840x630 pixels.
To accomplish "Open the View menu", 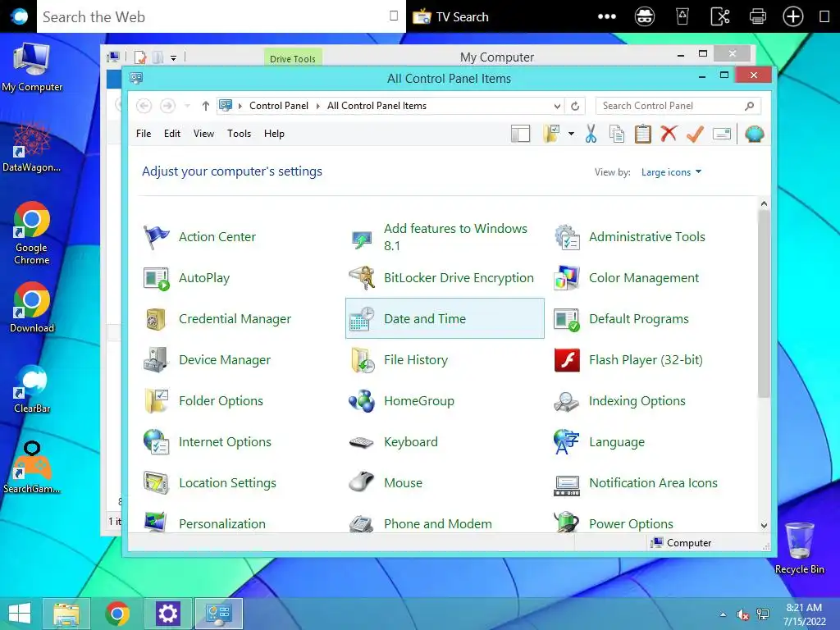I will click(x=203, y=134).
